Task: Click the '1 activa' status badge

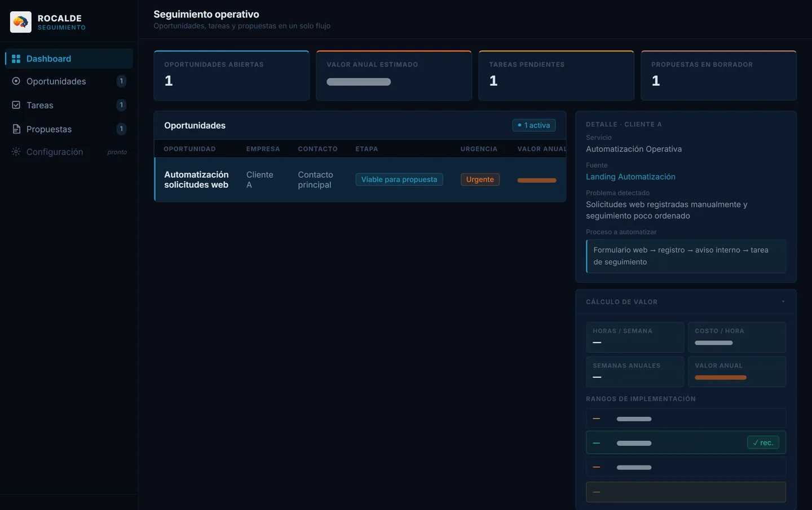Action: pos(534,125)
